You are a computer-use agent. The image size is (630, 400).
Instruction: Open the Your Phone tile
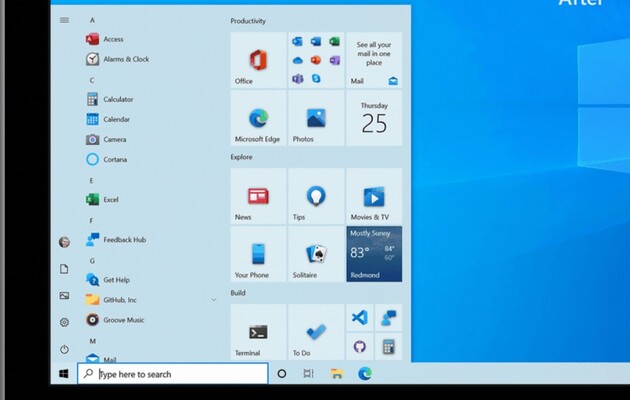258,254
